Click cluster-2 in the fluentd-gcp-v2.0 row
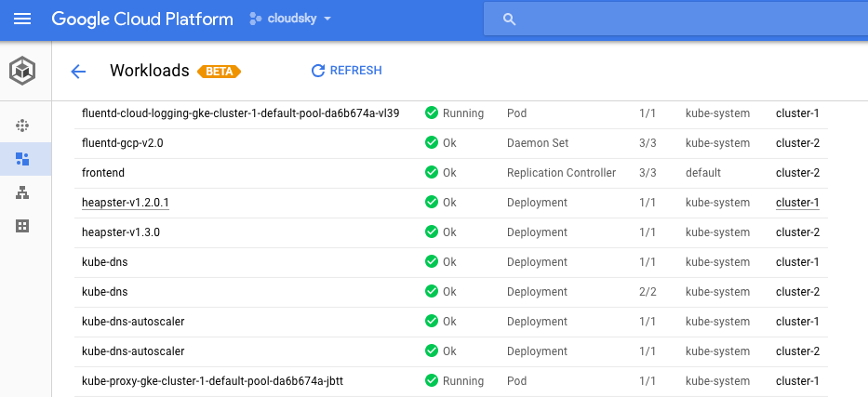Viewport: 868px width, 397px height. [797, 143]
